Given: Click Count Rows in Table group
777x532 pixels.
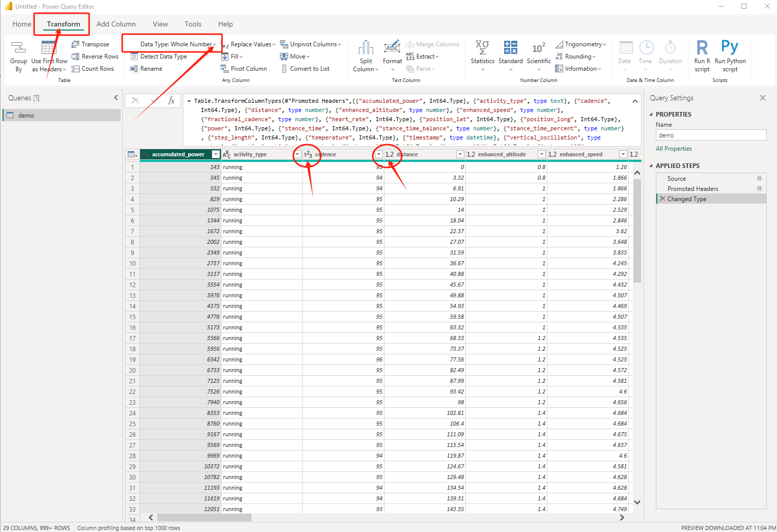Looking at the screenshot, I should click(x=93, y=69).
